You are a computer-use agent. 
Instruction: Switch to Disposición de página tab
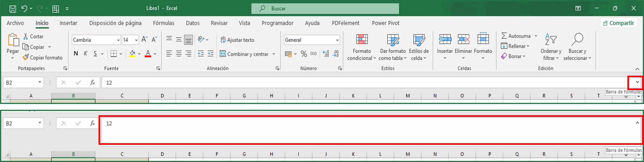pyautogui.click(x=115, y=23)
